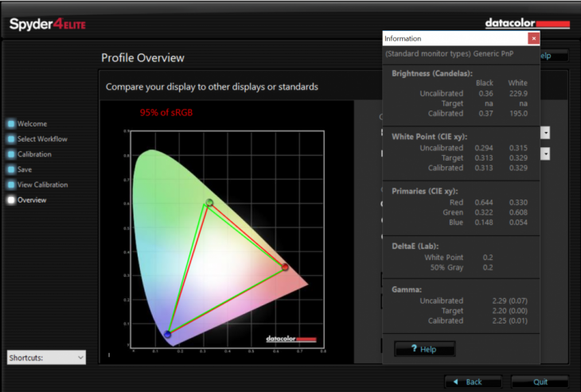Screen dimensions: 581x392
Task: Click the Information window title bar text
Action: coord(403,38)
